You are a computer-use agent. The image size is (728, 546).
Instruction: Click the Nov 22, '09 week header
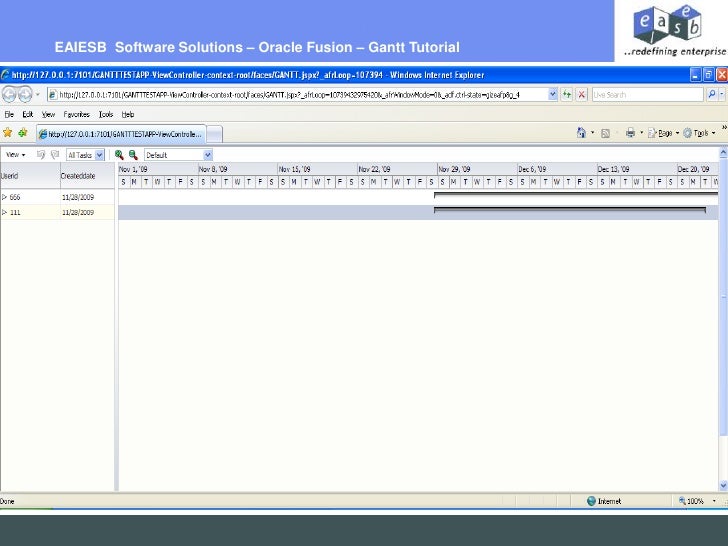tap(397, 169)
